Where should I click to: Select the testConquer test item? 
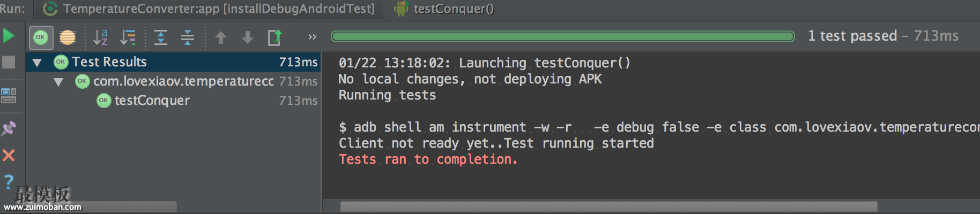click(152, 101)
